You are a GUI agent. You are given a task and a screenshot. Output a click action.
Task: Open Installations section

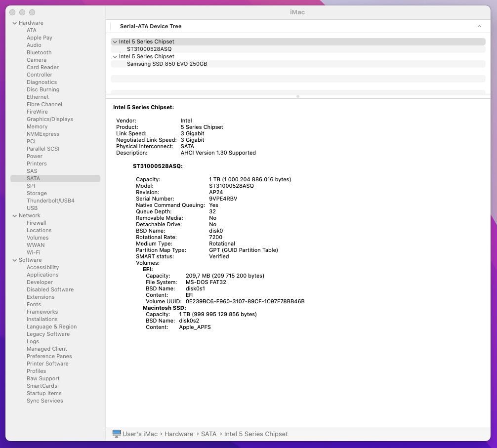point(42,320)
